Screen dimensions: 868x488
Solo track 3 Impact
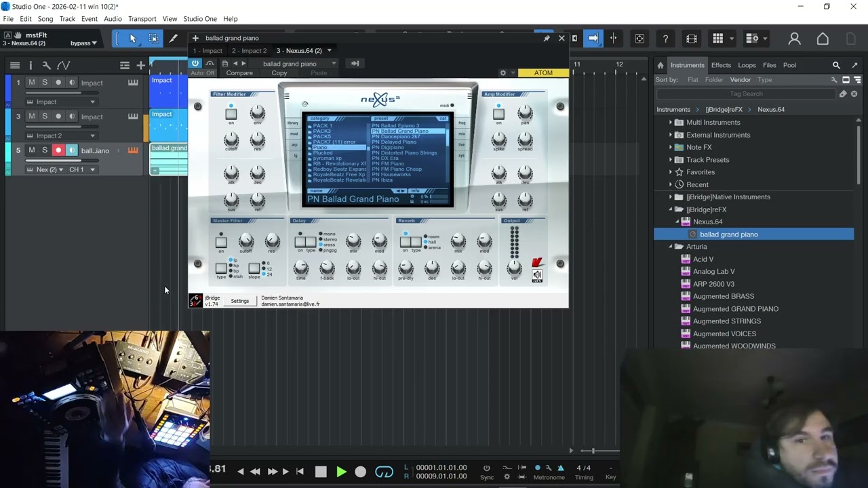tap(45, 117)
